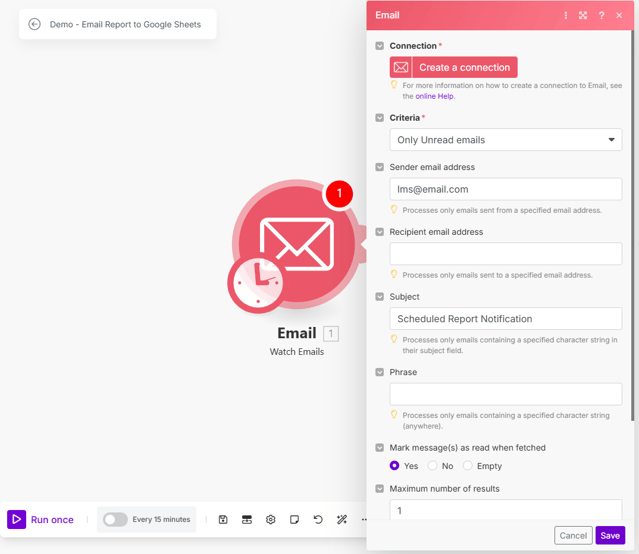
Task: Go back using the arrow beside Demo title
Action: pyautogui.click(x=34, y=24)
